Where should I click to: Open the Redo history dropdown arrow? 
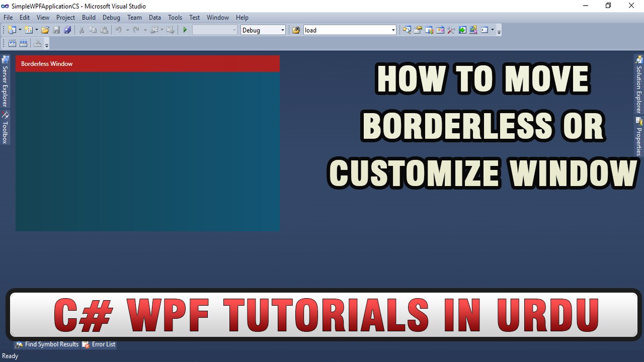tap(145, 30)
